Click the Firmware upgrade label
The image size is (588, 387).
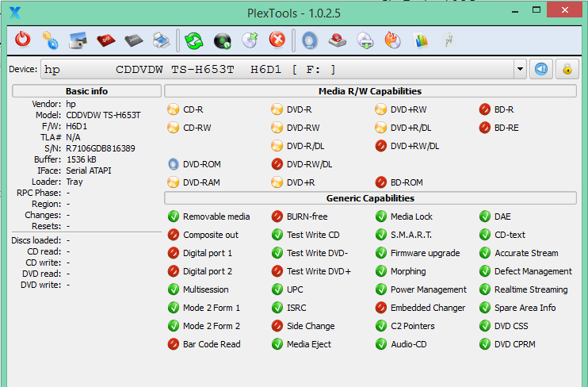(426, 253)
